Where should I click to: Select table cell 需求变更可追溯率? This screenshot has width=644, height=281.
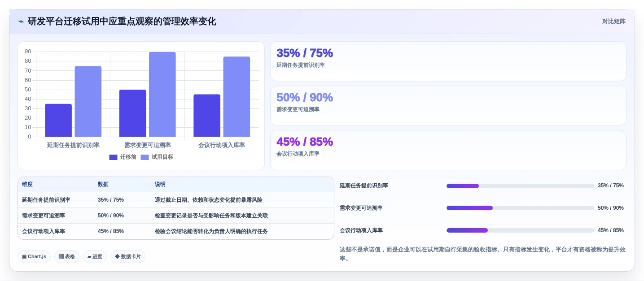(x=44, y=216)
